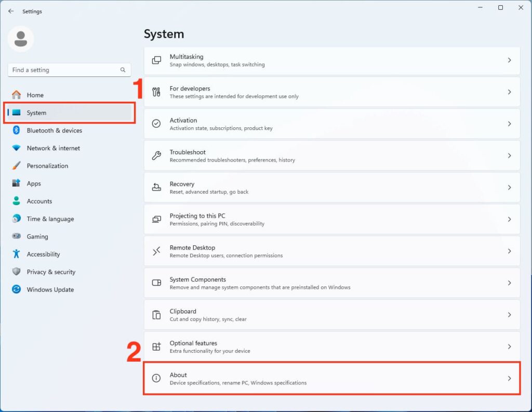
Task: Click the Bluetooth & devices icon
Action: [x=16, y=130]
